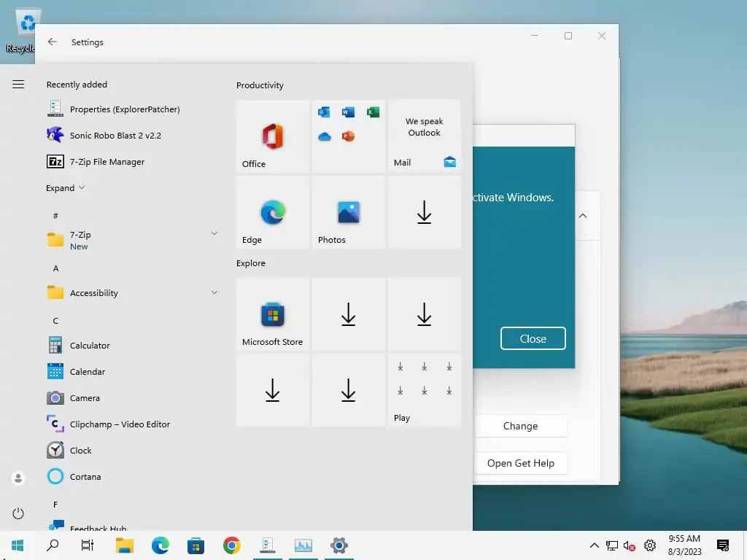Open Task View from the taskbar
747x560 pixels.
coord(88,545)
